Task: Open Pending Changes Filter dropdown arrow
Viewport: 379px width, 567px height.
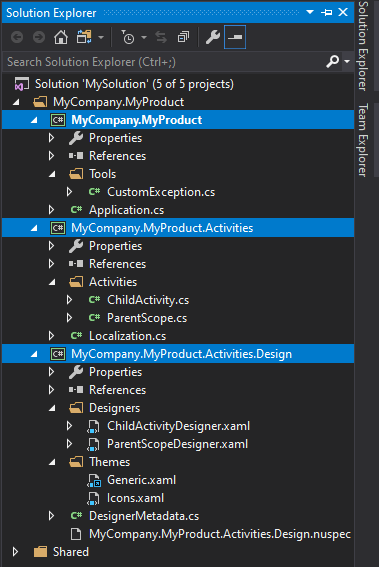Action: click(x=144, y=37)
